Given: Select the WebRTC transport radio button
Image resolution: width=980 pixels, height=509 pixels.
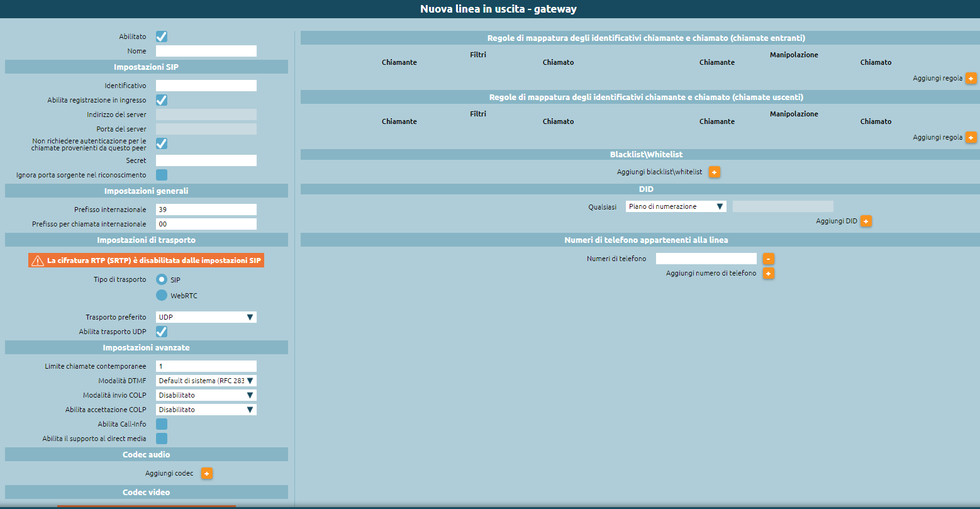Looking at the screenshot, I should click(x=162, y=295).
